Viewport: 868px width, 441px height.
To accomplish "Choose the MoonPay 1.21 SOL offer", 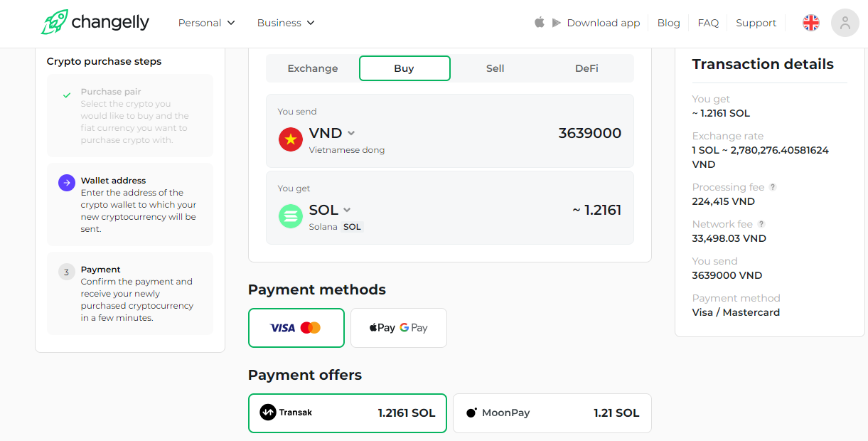I will 552,413.
